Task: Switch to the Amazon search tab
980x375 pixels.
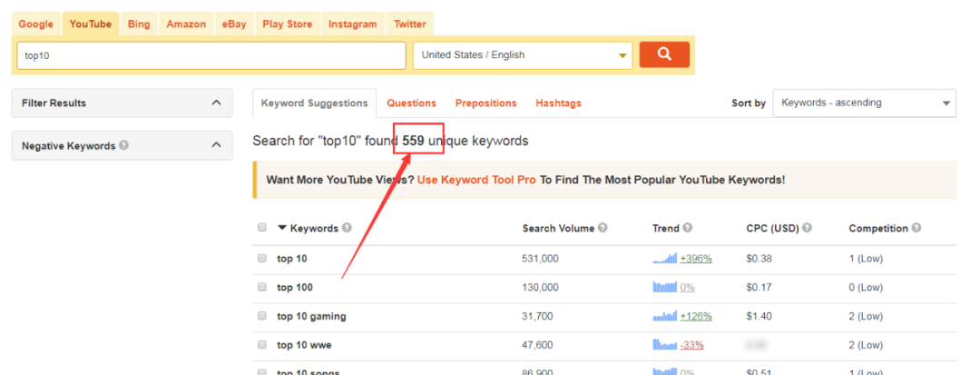Action: point(186,25)
